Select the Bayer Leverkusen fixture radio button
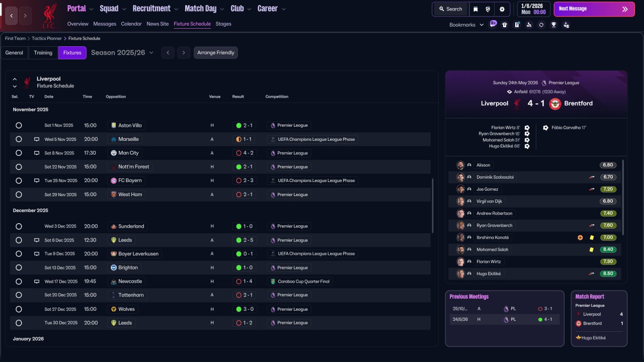 coord(19,254)
